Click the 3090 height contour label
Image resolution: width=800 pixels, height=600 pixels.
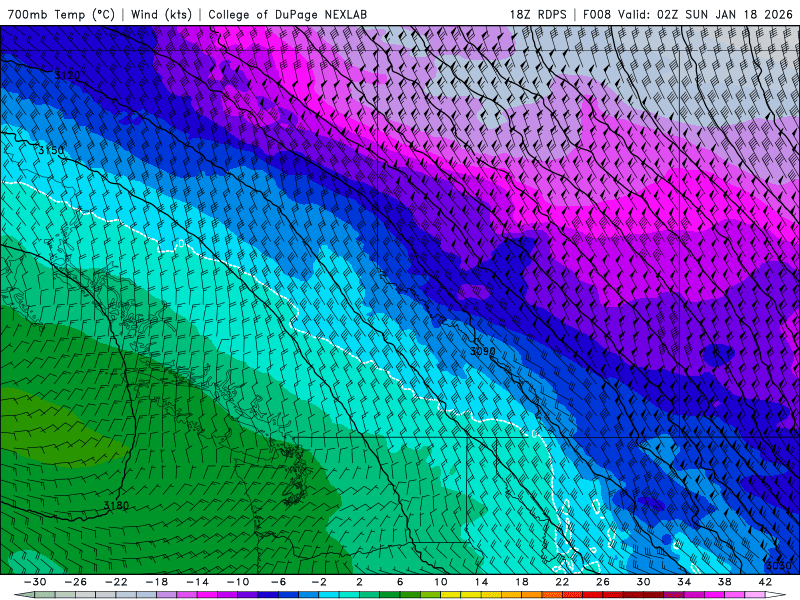click(x=482, y=351)
